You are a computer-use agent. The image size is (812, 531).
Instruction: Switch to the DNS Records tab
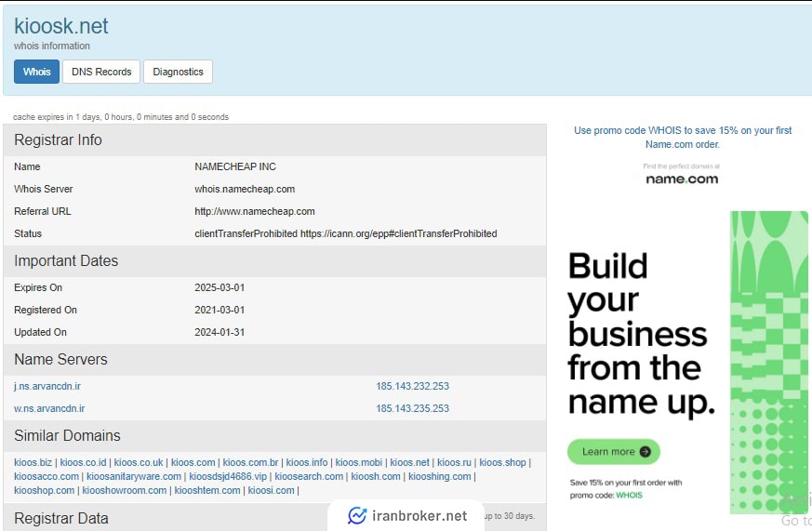101,72
